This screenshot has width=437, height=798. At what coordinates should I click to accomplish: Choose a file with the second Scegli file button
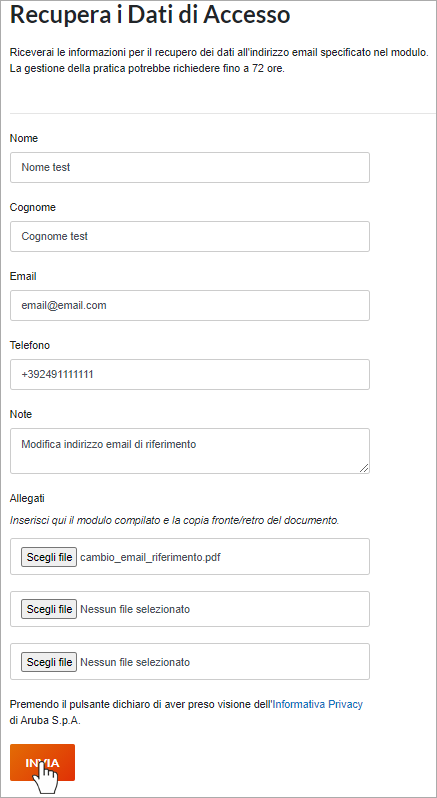49,609
